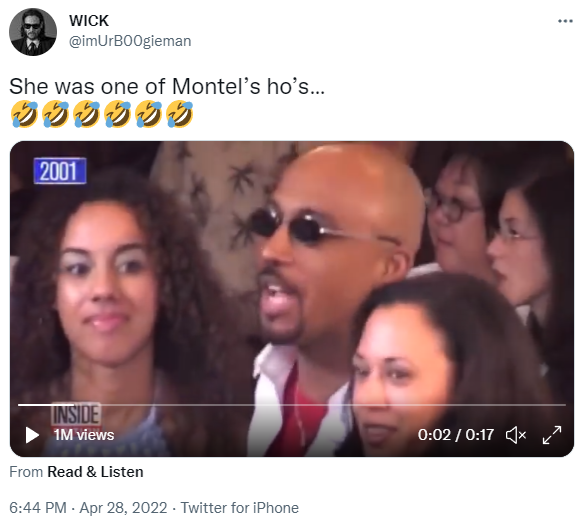Click the Read & Listen source link
The image size is (586, 523).
pos(95,472)
